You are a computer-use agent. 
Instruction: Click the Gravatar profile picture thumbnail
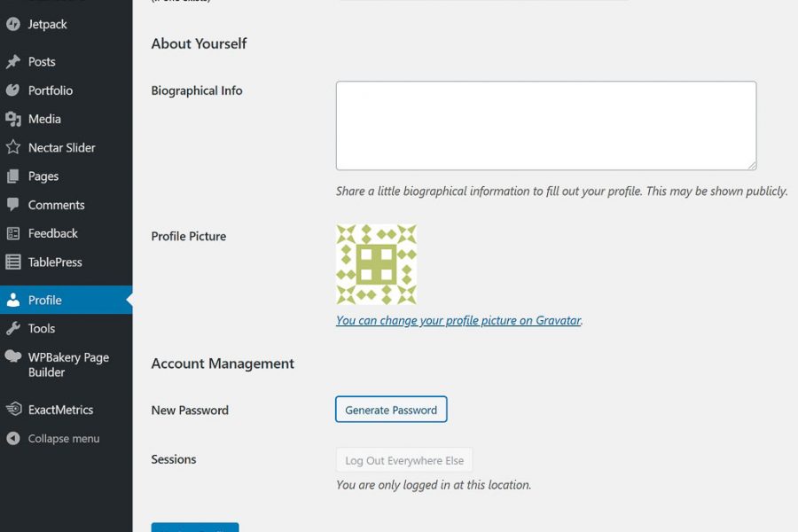tap(376, 264)
